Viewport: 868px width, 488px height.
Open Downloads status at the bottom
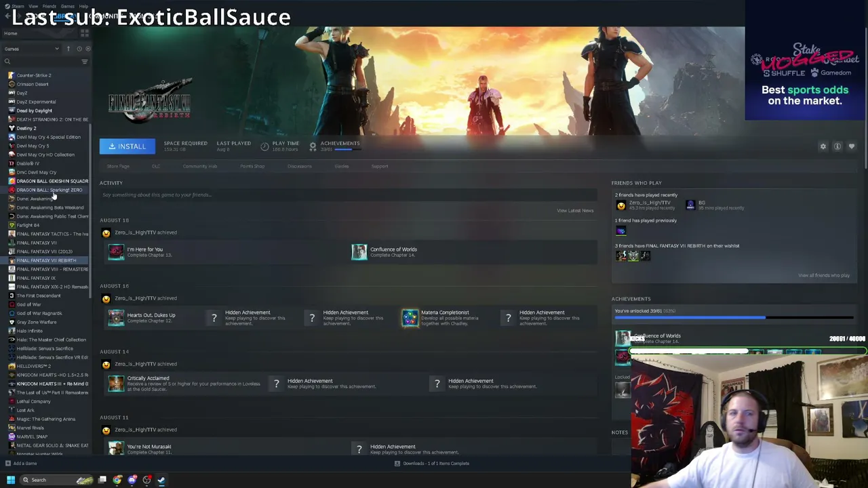[x=432, y=464]
